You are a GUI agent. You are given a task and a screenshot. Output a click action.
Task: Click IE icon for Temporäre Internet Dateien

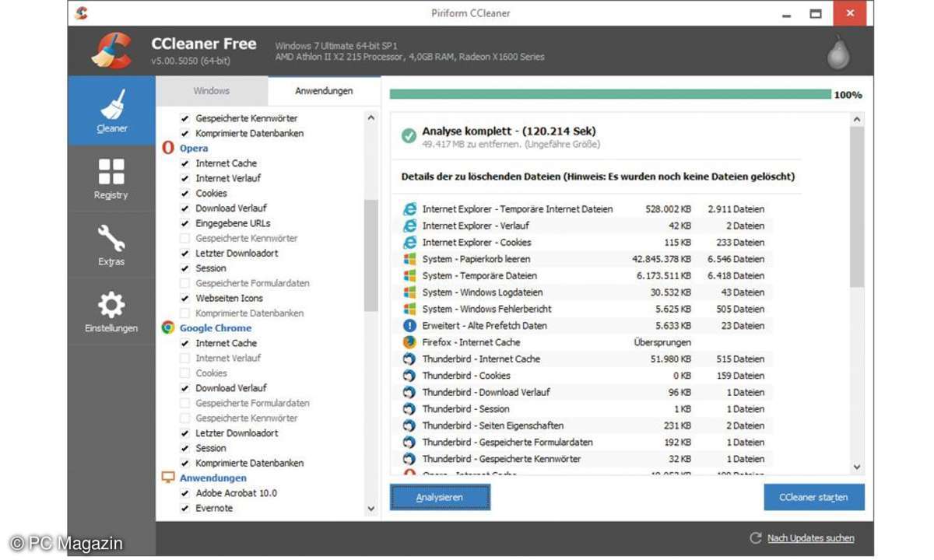coord(409,209)
